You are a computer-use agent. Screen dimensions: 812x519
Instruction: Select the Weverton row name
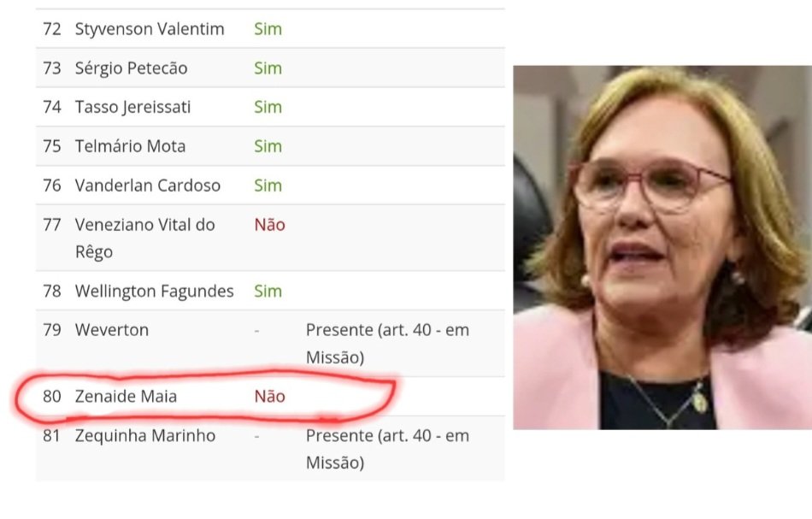coord(112,330)
